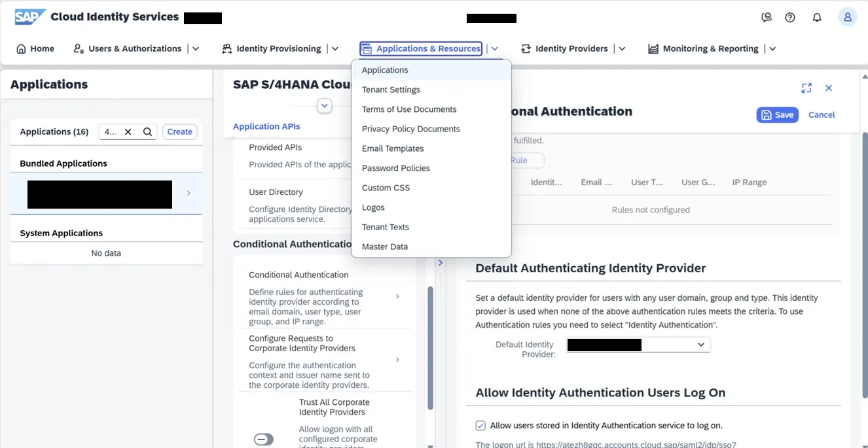
Task: Click the IP Range column header
Action: click(x=749, y=182)
